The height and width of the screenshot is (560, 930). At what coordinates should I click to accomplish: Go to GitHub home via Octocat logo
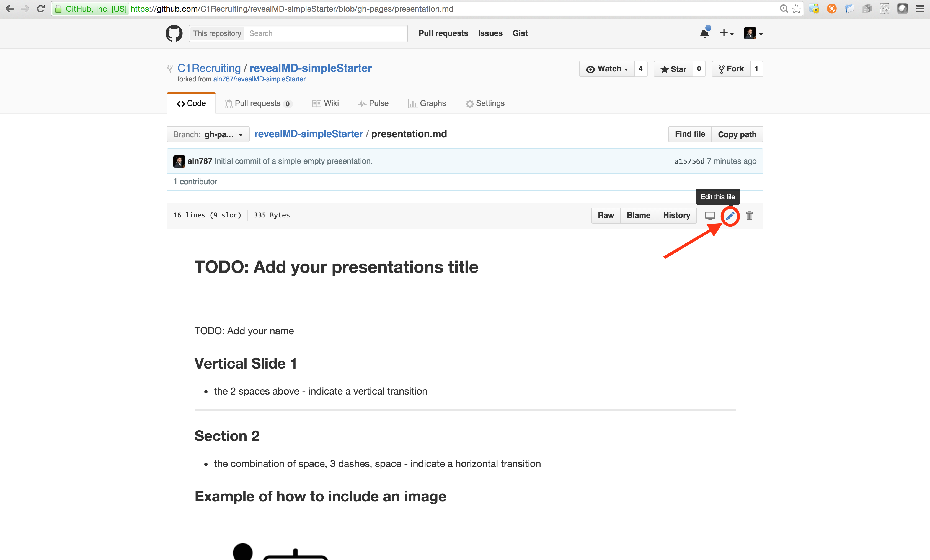point(174,33)
